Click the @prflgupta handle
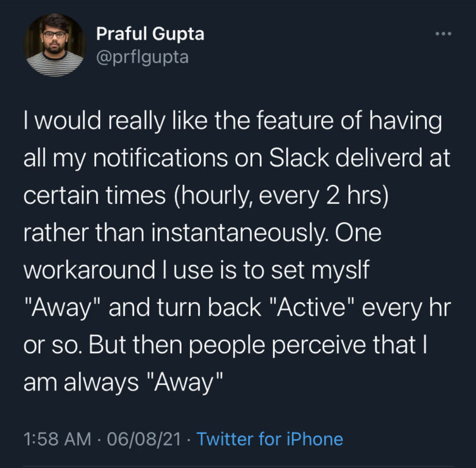Screen dimensions: 476x468 click(x=142, y=57)
